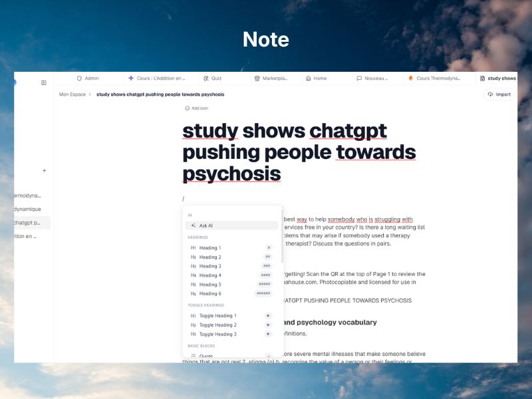532x399 pixels.
Task: Click the Import button
Action: click(499, 94)
